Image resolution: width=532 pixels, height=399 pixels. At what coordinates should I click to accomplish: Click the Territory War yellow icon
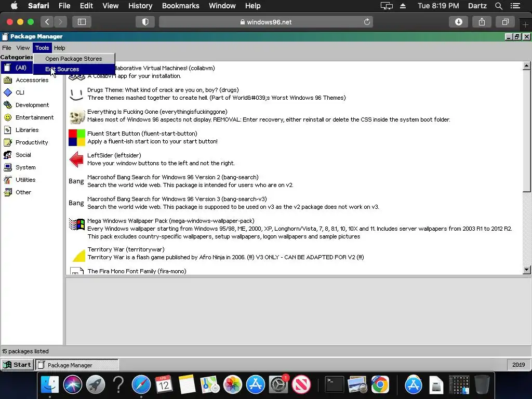pos(78,256)
